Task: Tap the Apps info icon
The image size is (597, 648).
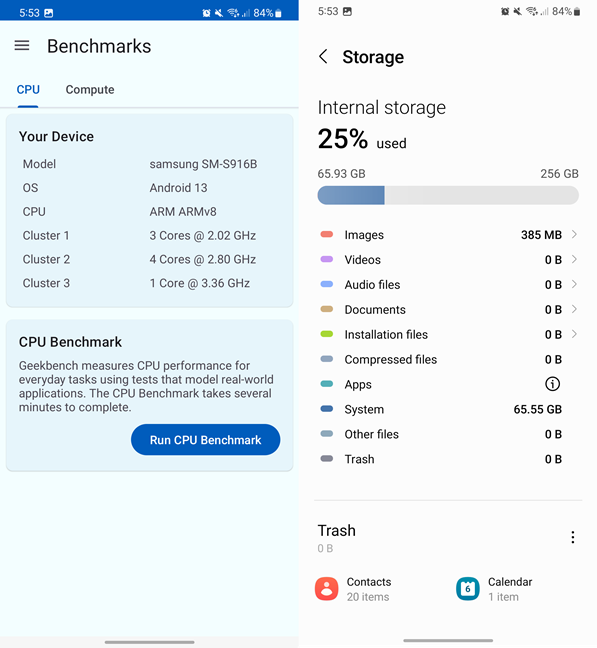Action: click(552, 384)
